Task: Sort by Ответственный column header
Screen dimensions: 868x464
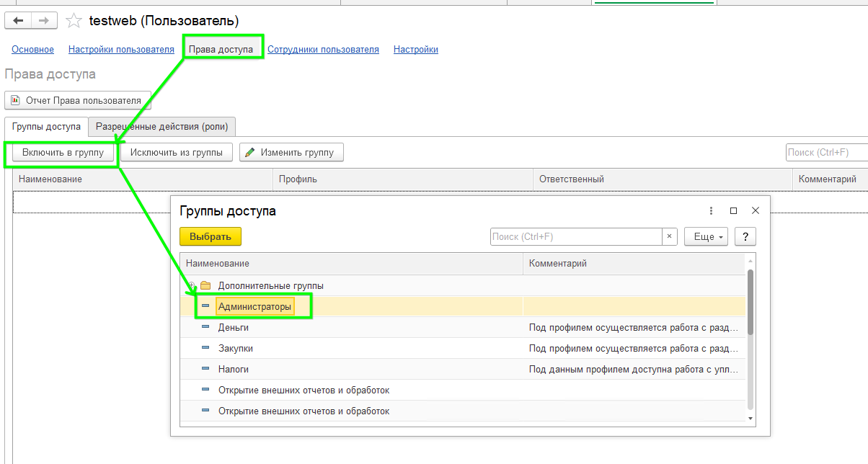Action: (662, 179)
